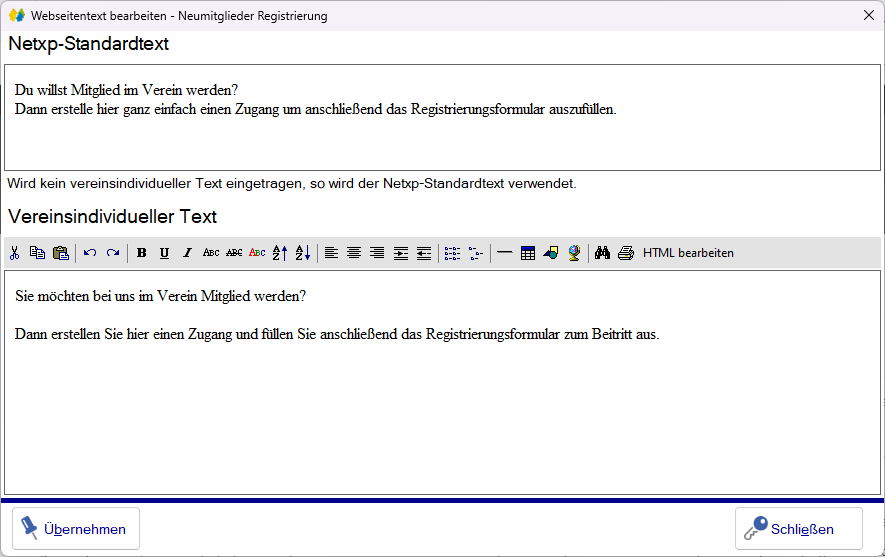Viewport: 885px width, 557px height.
Task: Center align the text
Action: (354, 253)
